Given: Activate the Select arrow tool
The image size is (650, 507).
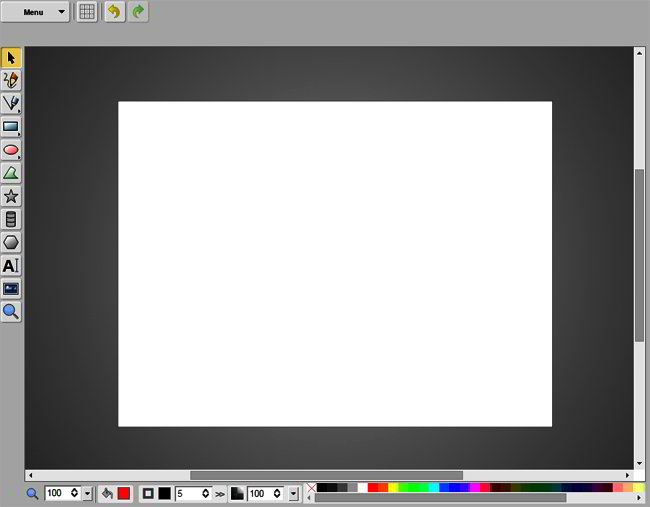Looking at the screenshot, I should (x=11, y=58).
